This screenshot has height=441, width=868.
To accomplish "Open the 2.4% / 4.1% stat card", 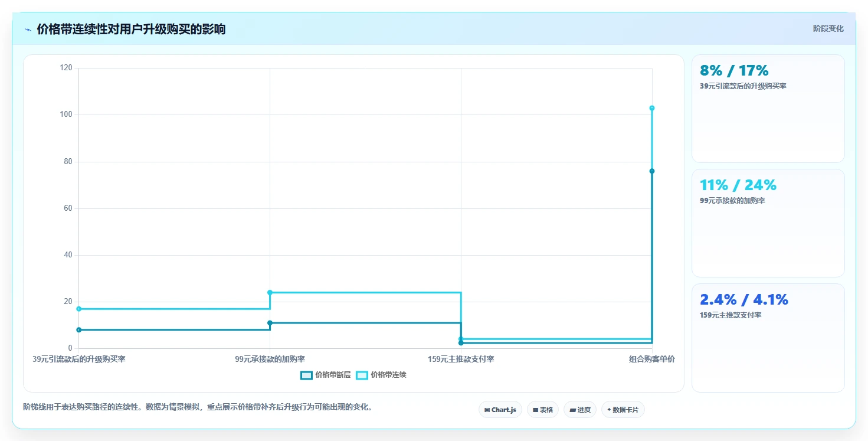I will [x=768, y=338].
